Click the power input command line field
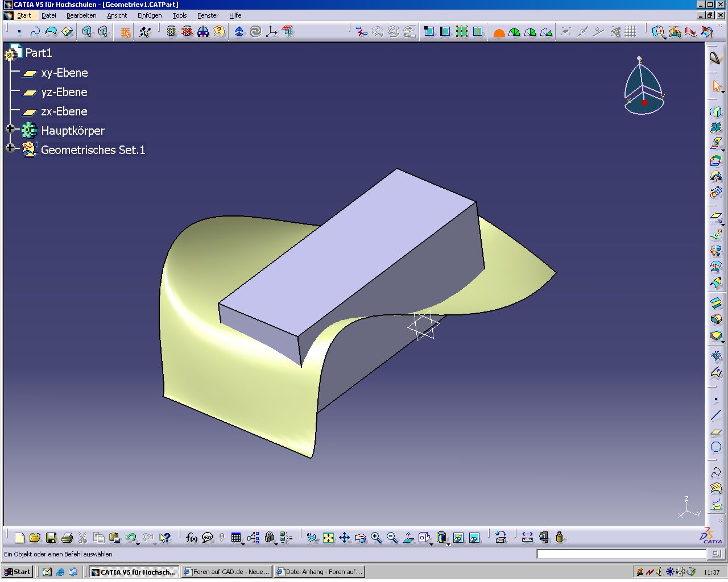This screenshot has height=582, width=728. [x=622, y=554]
